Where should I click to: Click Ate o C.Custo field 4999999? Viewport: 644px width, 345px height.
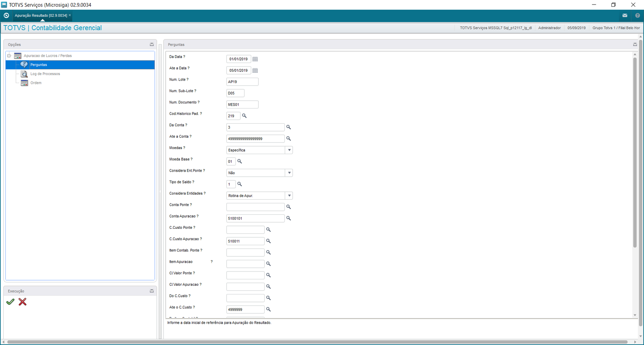pyautogui.click(x=245, y=309)
